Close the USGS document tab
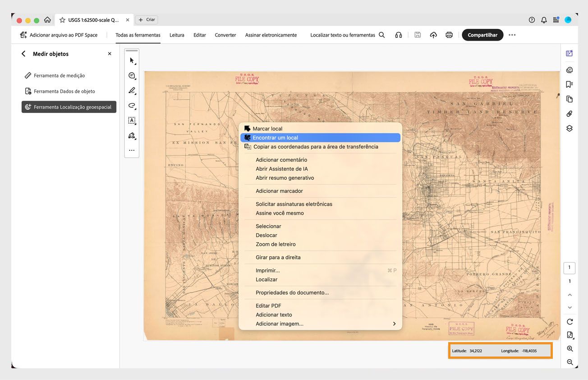The width and height of the screenshot is (588, 380). tap(128, 20)
